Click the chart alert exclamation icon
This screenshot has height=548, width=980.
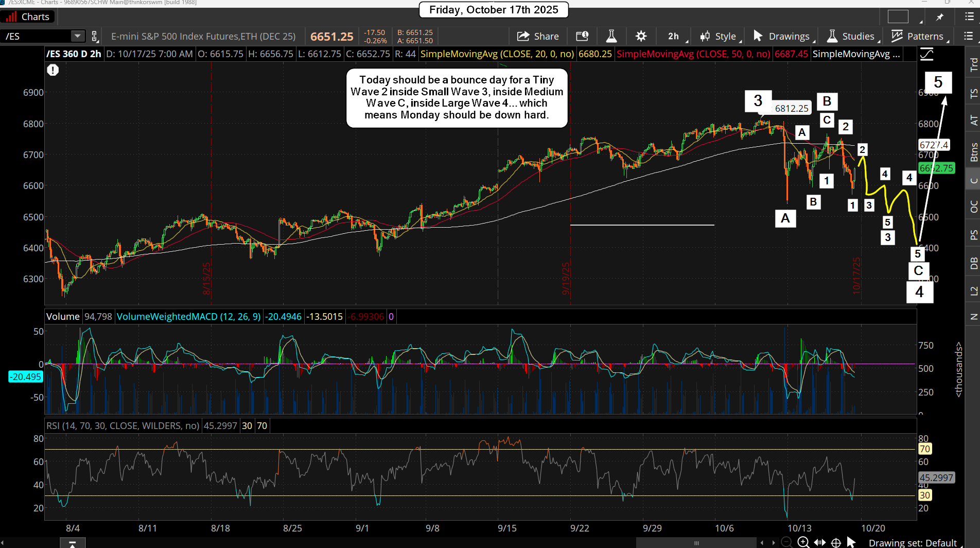[x=53, y=70]
